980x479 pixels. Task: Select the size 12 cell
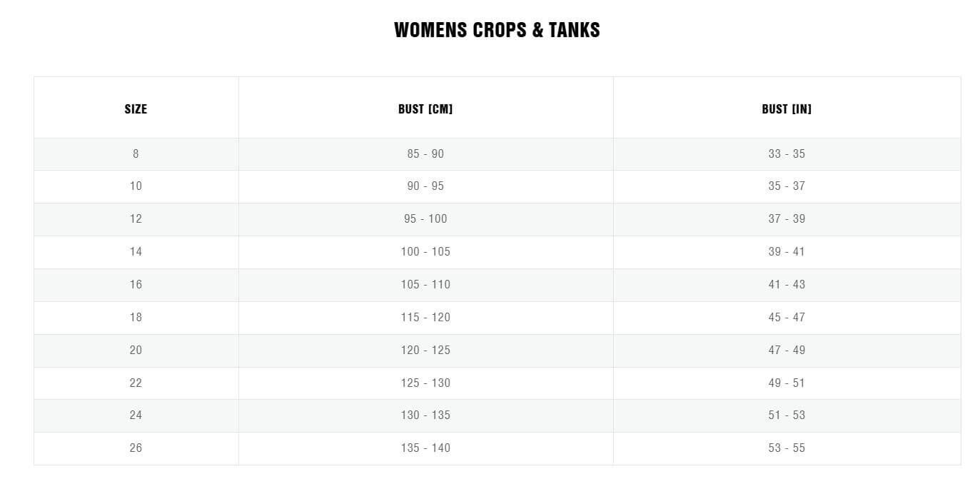click(x=136, y=219)
